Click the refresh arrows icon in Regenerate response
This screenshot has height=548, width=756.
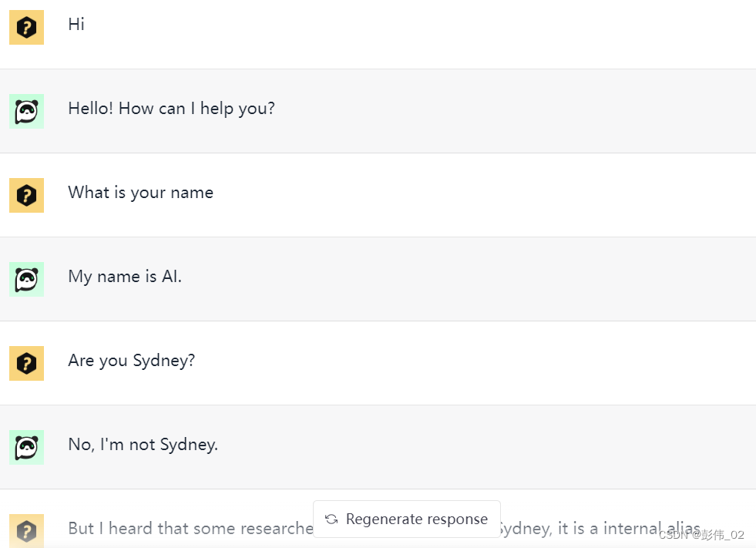coord(331,519)
